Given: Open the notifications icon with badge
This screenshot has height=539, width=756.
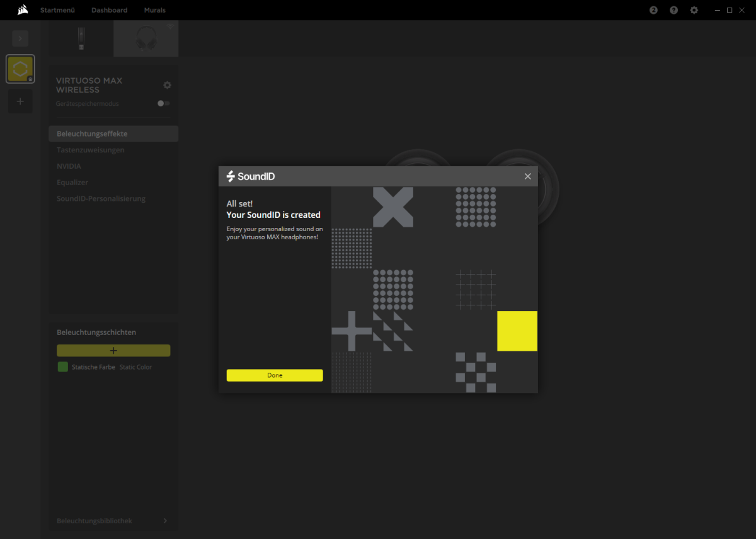Looking at the screenshot, I should pyautogui.click(x=653, y=10).
